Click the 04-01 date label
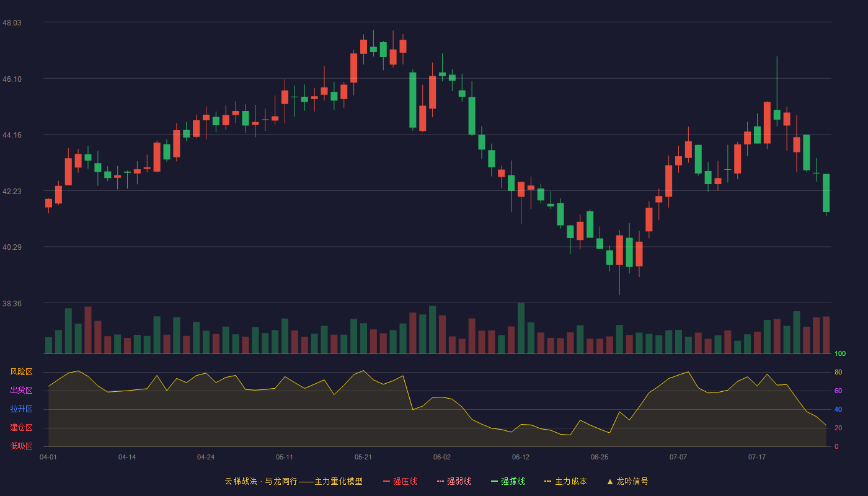The width and height of the screenshot is (868, 496). (x=48, y=457)
